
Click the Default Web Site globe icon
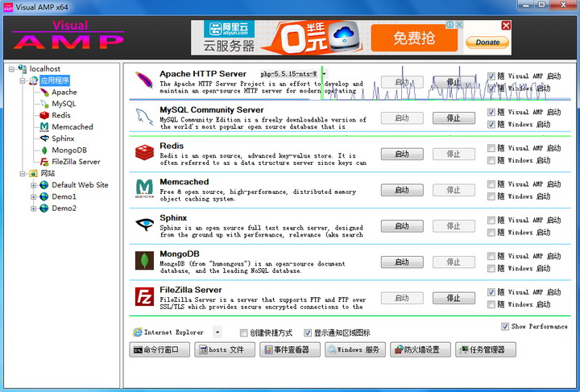44,185
